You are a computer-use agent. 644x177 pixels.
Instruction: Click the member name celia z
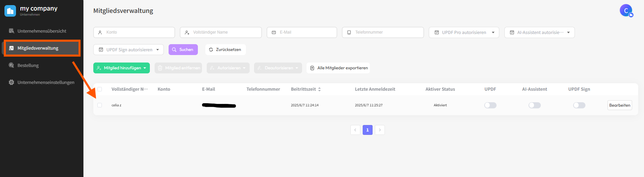pos(116,105)
